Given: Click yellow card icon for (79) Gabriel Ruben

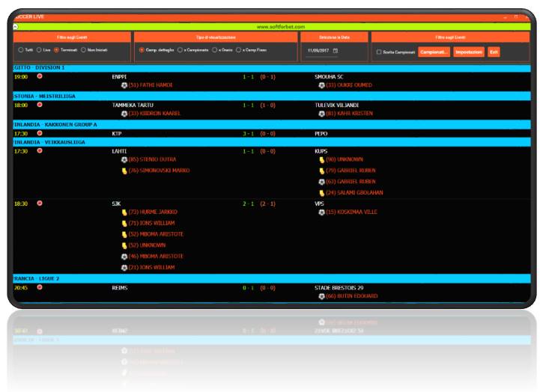Looking at the screenshot, I should coord(322,171).
